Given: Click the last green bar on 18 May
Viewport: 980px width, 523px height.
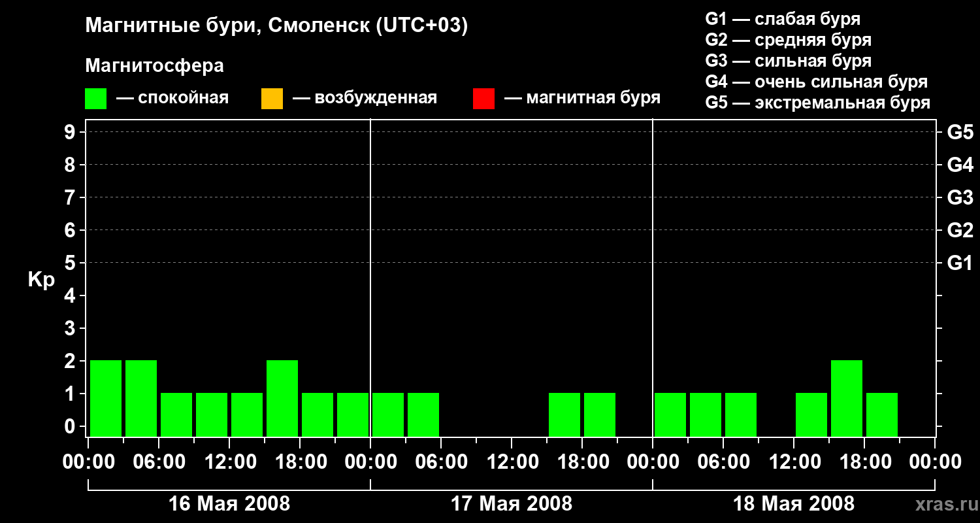Looking at the screenshot, I should pyautogui.click(x=882, y=414).
